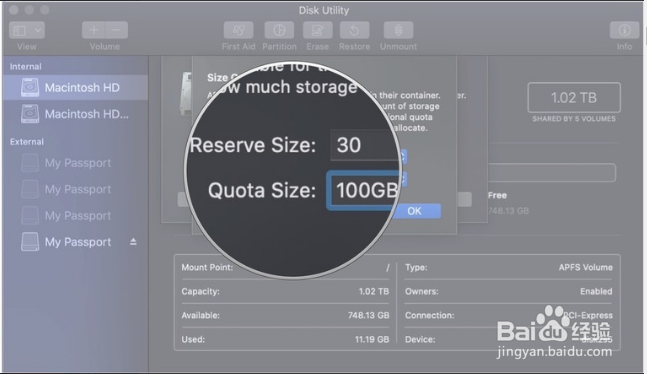Click the External section header
Image resolution: width=647 pixels, height=374 pixels.
pos(26,142)
